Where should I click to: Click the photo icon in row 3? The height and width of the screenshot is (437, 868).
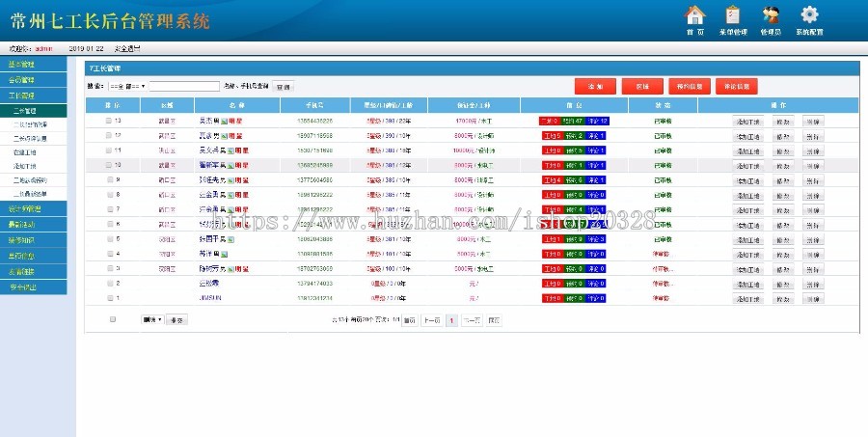click(231, 268)
